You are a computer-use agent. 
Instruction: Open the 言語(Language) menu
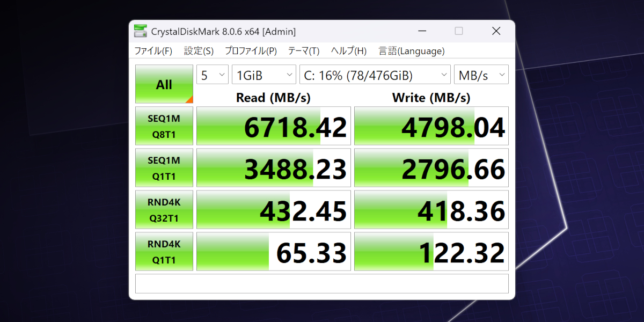[x=412, y=51]
